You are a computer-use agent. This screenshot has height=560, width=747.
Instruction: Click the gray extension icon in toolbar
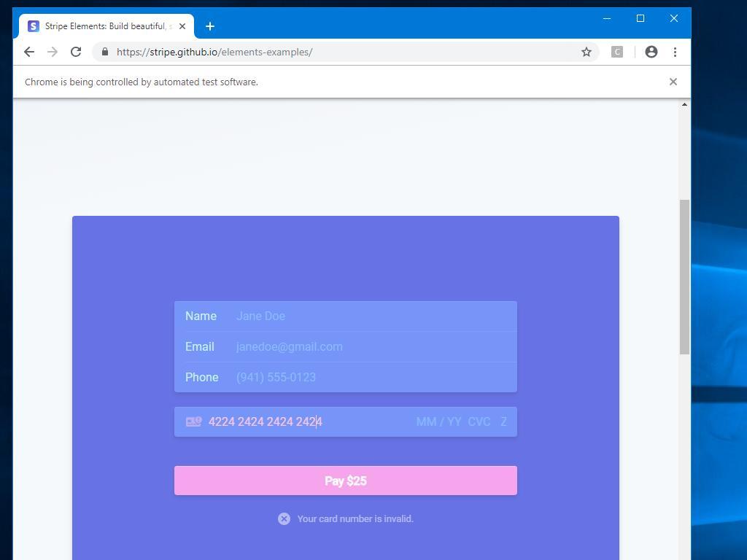tap(617, 52)
